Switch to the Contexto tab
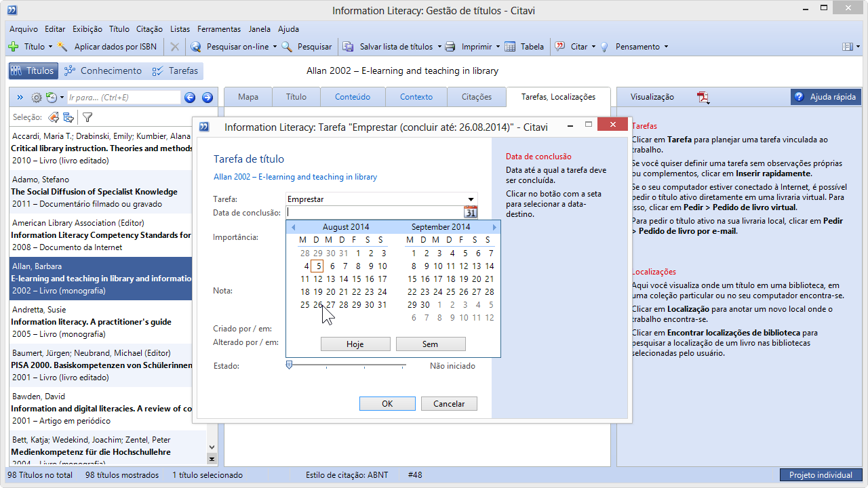The width and height of the screenshot is (868, 488). click(416, 97)
